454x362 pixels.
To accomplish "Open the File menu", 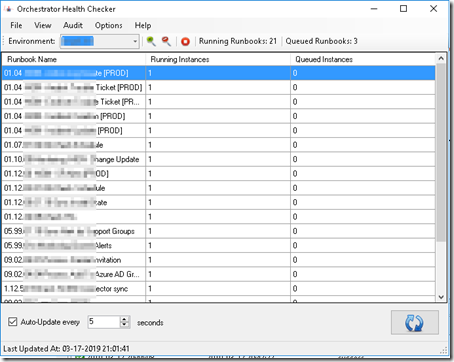I will click(16, 25).
